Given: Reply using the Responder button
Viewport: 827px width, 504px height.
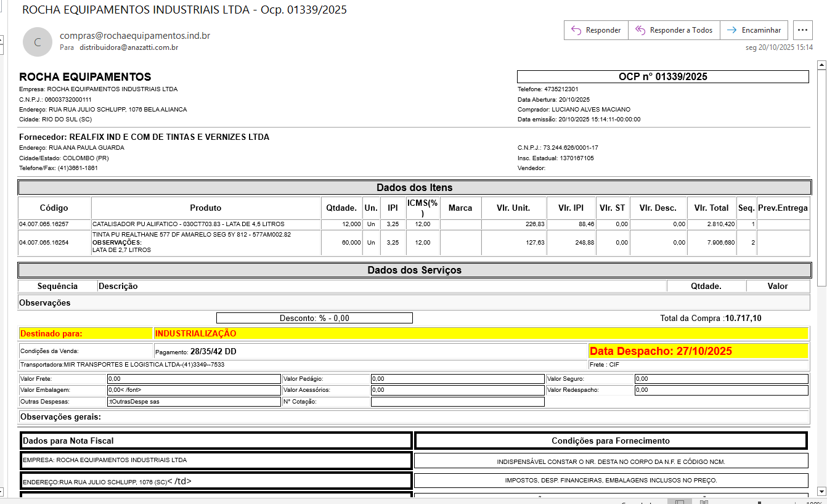Looking at the screenshot, I should click(x=596, y=30).
